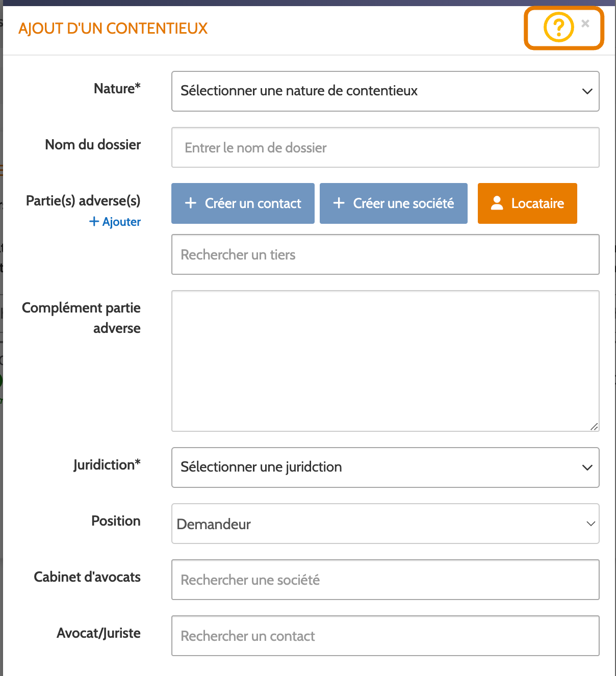The image size is (616, 676).
Task: Click the Créer une société button
Action: tap(394, 203)
